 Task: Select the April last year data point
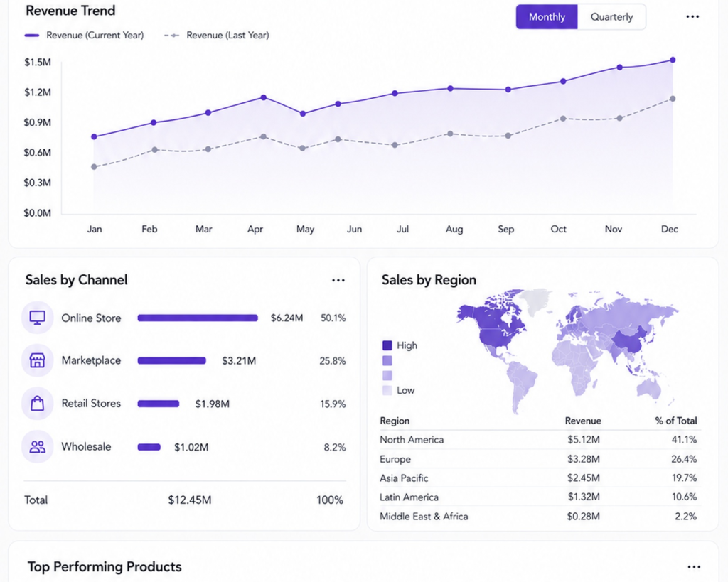264,137
